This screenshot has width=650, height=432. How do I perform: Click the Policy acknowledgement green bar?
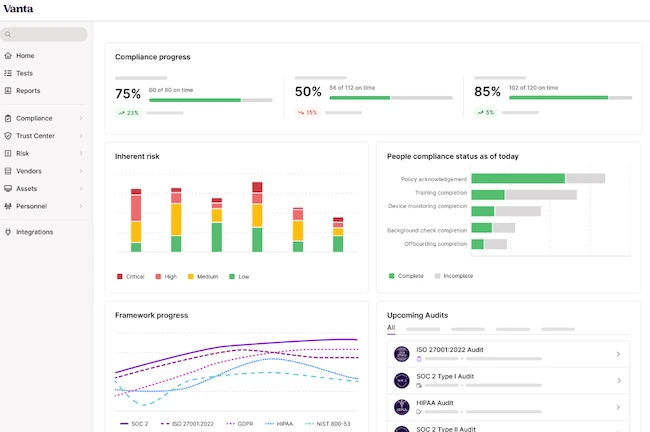tap(518, 178)
